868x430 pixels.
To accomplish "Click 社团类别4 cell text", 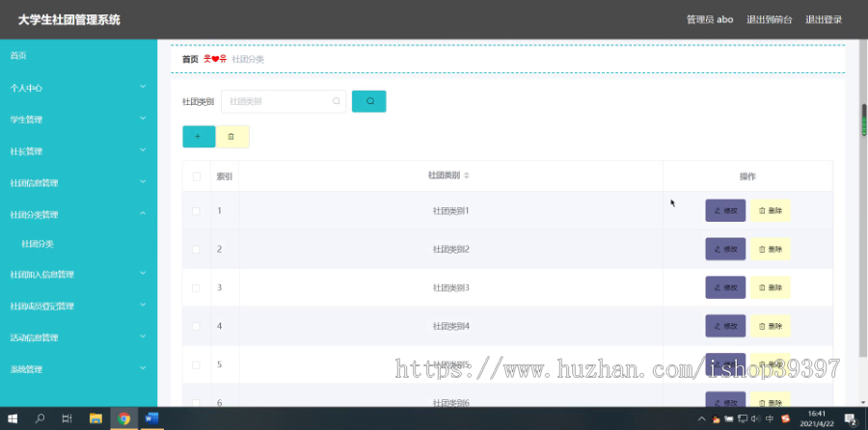I will [450, 327].
